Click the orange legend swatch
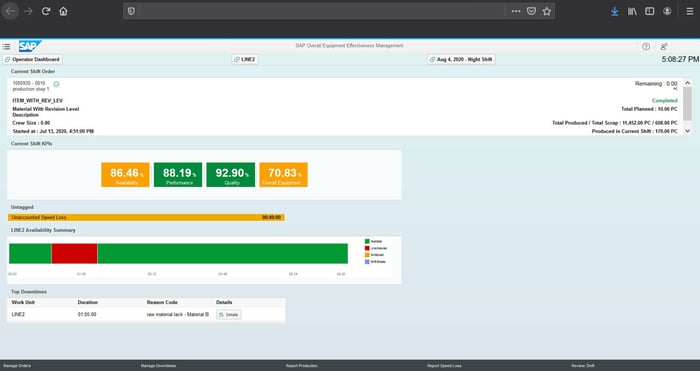Viewport: 700px width, 371px height. click(x=367, y=255)
